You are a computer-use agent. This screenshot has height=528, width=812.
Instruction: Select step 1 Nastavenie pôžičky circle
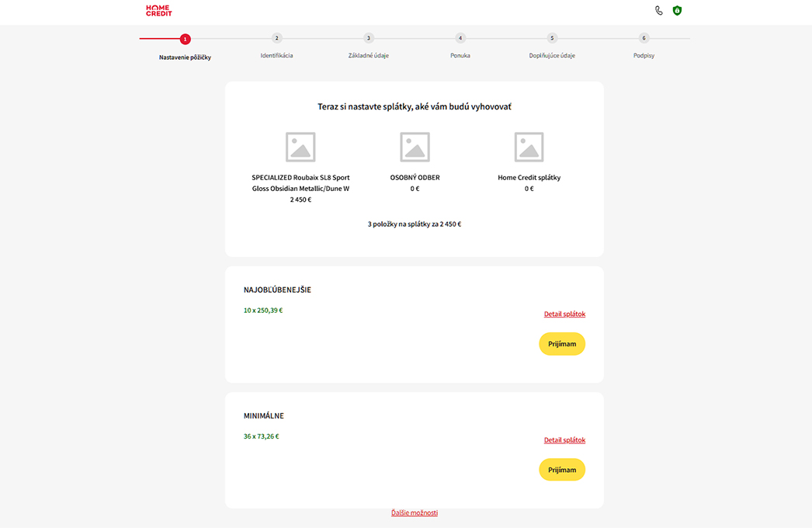click(185, 39)
